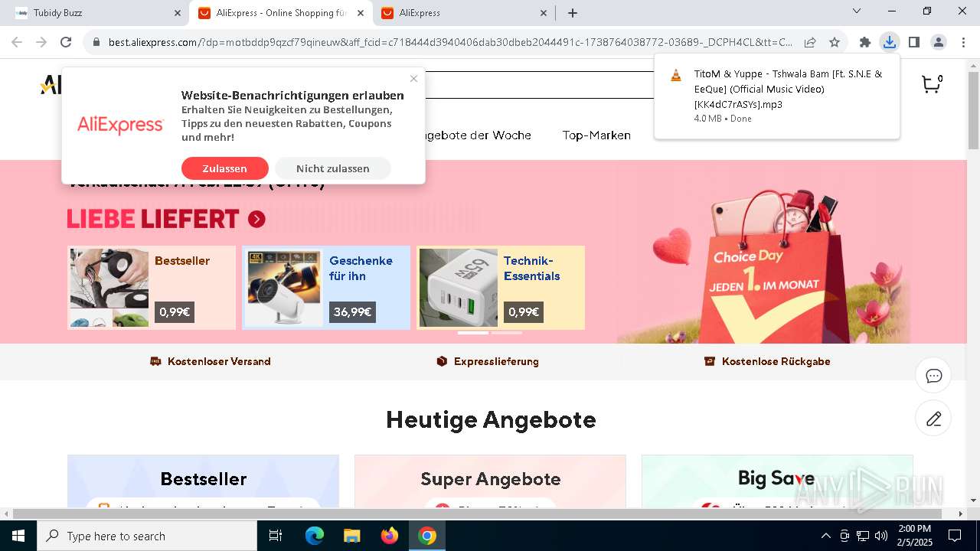Open the Super Angebote section card

click(x=490, y=481)
